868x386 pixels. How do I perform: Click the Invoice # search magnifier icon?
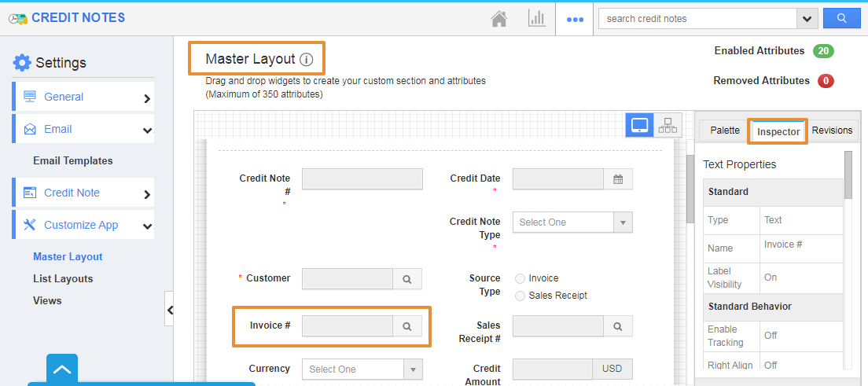coord(407,326)
